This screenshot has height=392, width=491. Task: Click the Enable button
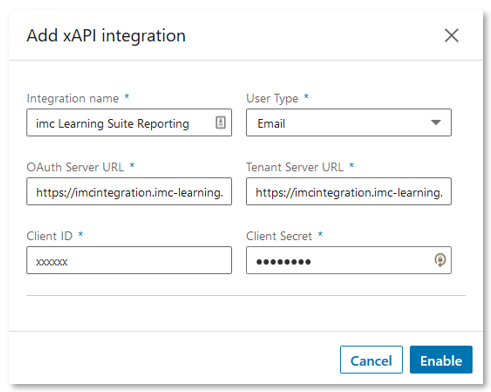(441, 360)
